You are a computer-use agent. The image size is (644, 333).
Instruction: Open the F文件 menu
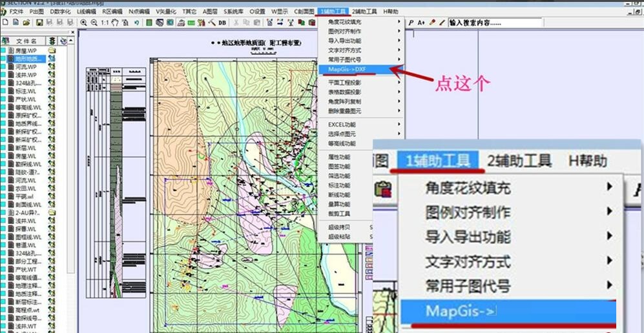click(x=16, y=12)
